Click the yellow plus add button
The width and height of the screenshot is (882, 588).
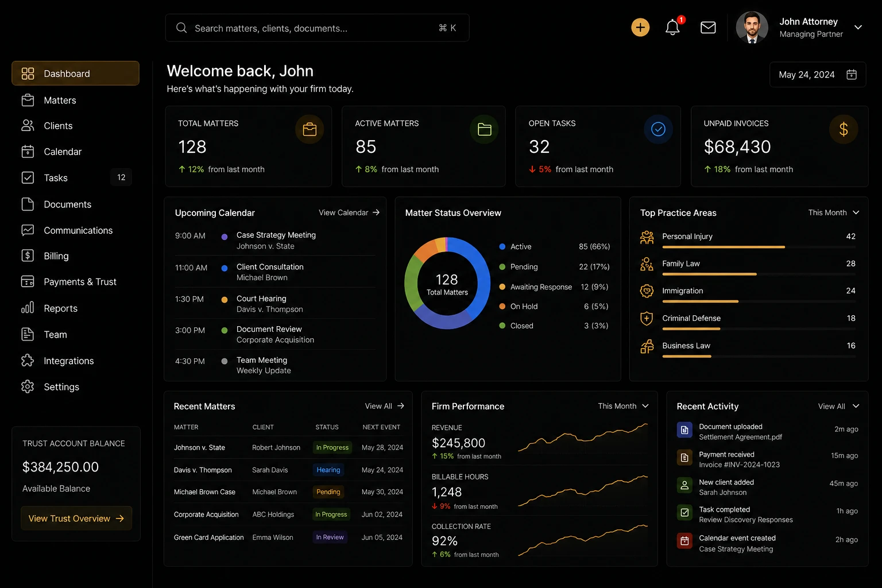(640, 28)
